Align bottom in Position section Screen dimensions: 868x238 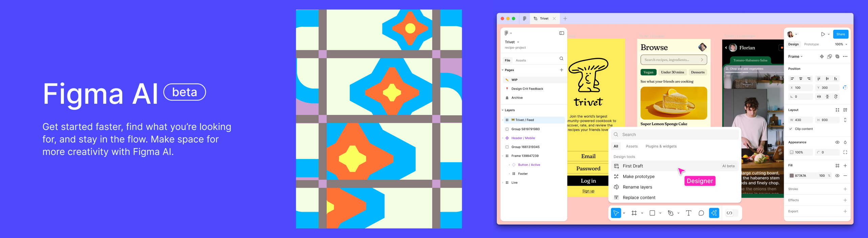(x=836, y=79)
